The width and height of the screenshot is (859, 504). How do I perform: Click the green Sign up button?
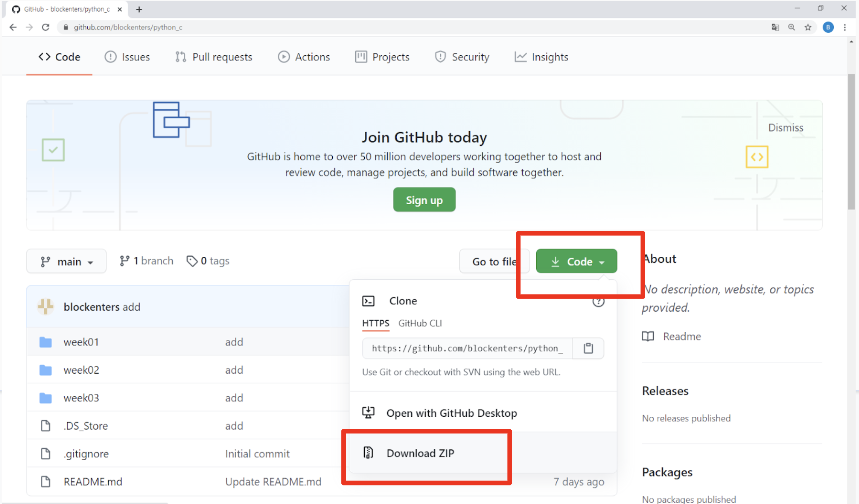(x=424, y=200)
